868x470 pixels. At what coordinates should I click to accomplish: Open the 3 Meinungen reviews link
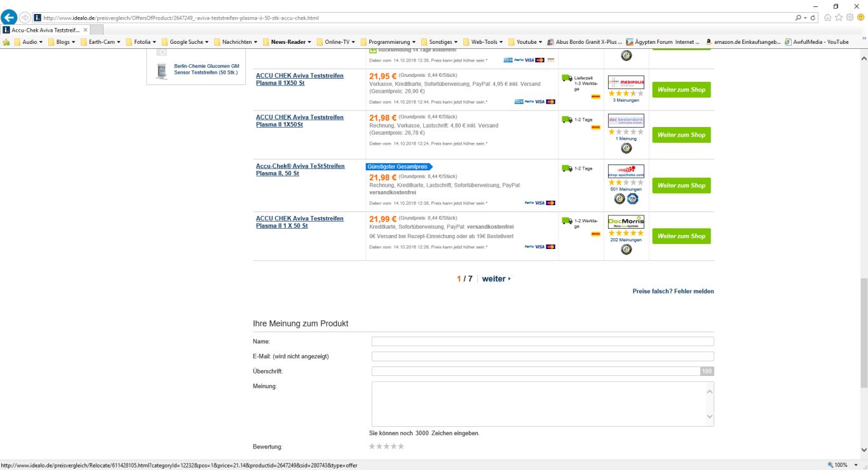click(x=626, y=100)
